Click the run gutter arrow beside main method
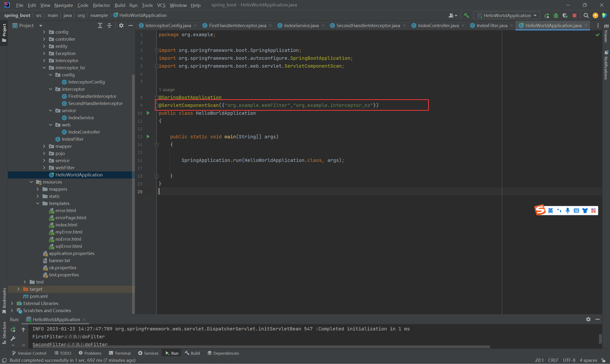The image size is (610, 364). tap(148, 137)
